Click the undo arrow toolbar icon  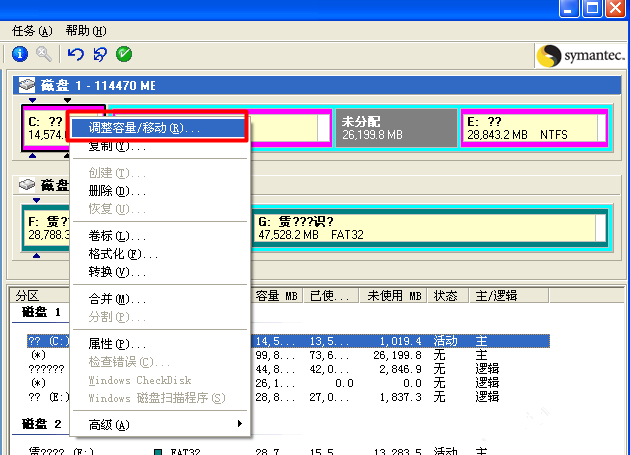(76, 54)
